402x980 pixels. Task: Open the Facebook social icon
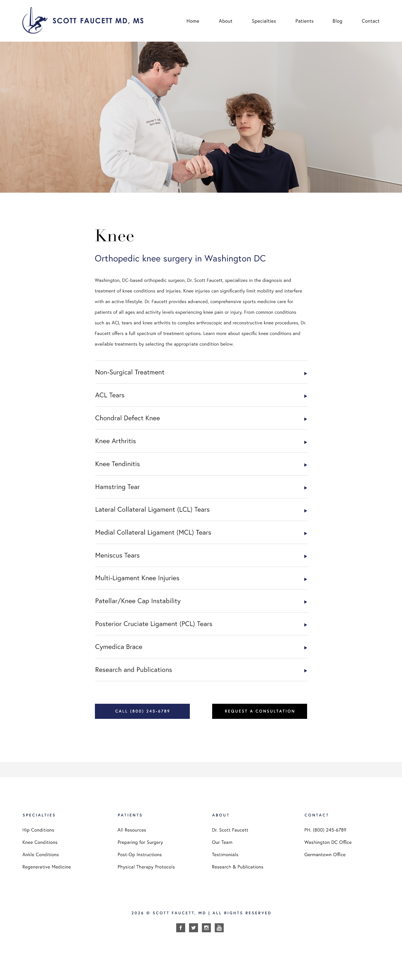pyautogui.click(x=181, y=927)
